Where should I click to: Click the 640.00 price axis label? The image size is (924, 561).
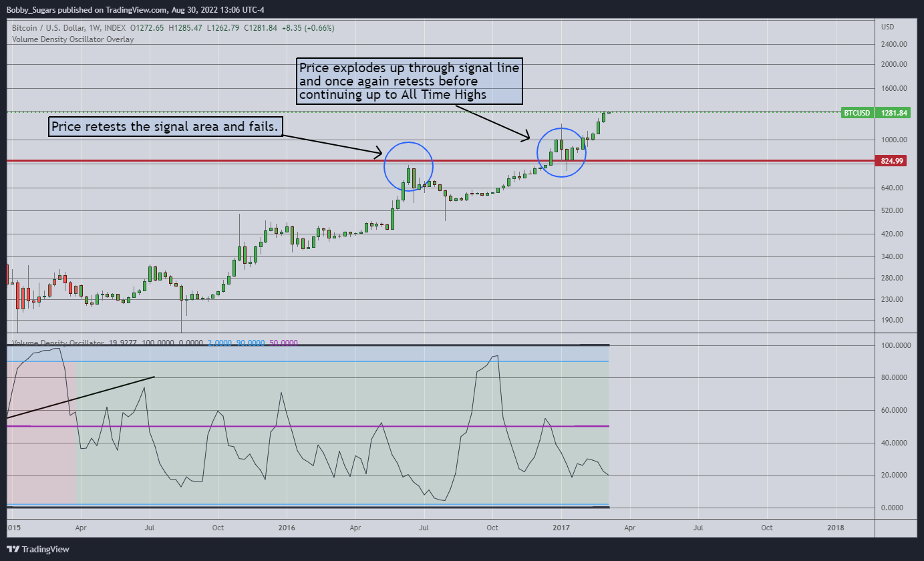point(893,188)
